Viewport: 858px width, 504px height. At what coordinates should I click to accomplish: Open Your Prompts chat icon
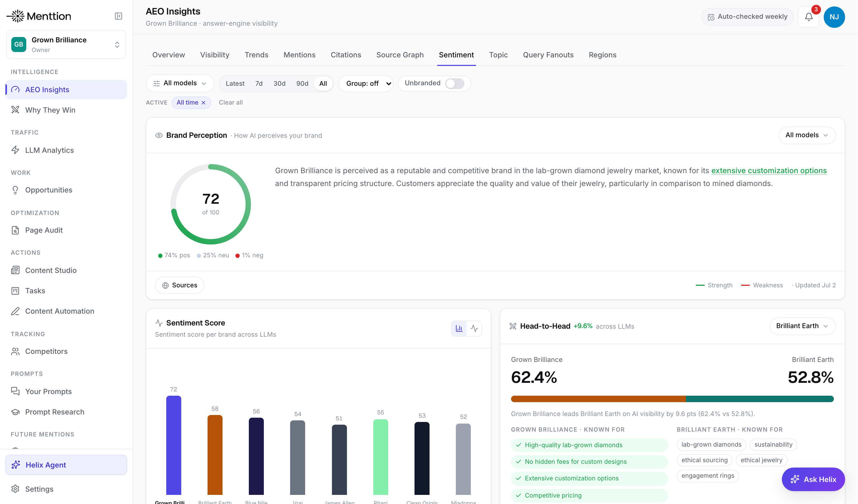(x=15, y=391)
